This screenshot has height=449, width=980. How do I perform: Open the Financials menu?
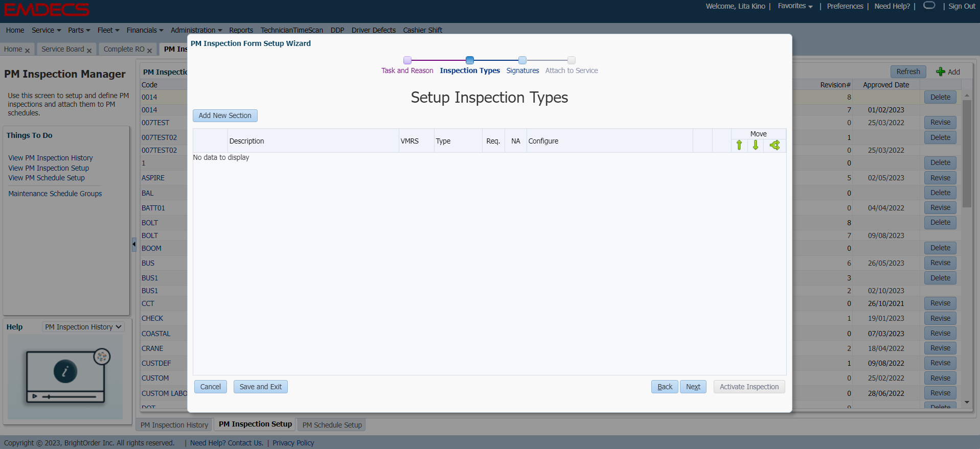tap(145, 30)
